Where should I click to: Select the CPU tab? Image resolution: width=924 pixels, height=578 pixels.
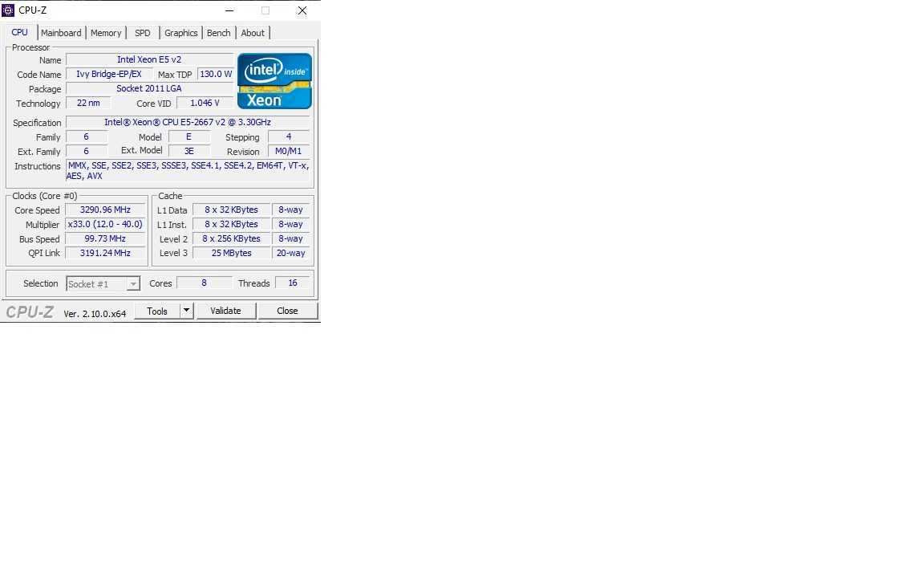coord(19,32)
